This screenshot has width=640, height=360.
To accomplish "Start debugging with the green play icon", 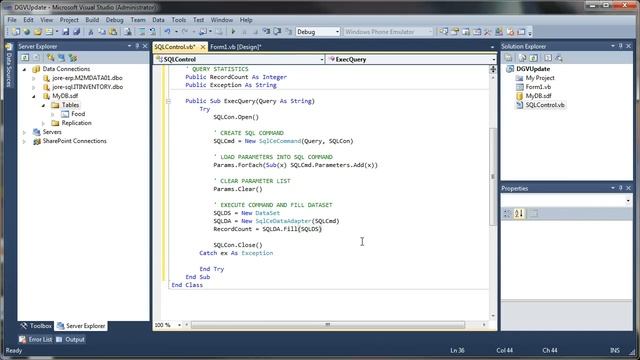I will 233,31.
